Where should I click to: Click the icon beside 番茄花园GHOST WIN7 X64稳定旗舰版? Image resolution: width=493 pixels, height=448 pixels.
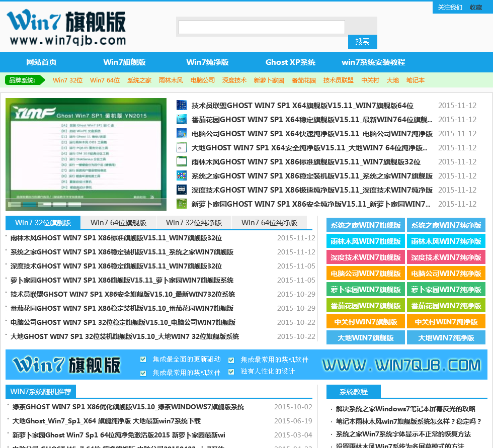pyautogui.click(x=182, y=119)
